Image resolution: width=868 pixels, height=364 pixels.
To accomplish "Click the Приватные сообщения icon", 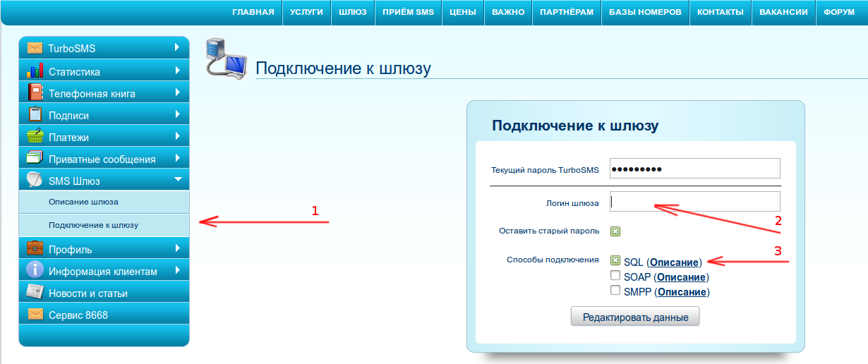I will pyautogui.click(x=35, y=158).
